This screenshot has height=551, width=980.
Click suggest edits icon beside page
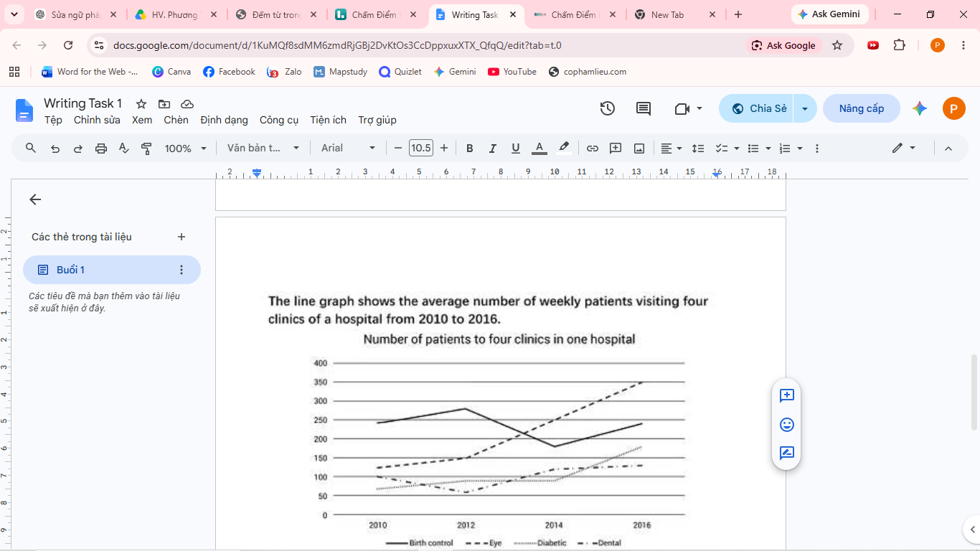pyautogui.click(x=786, y=453)
